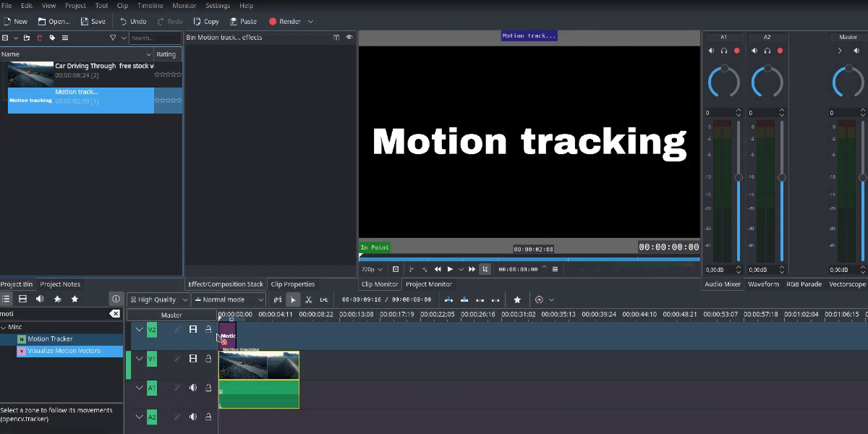
Task: Select the razor (scissors) tool in timeline toolbar
Action: [x=309, y=299]
